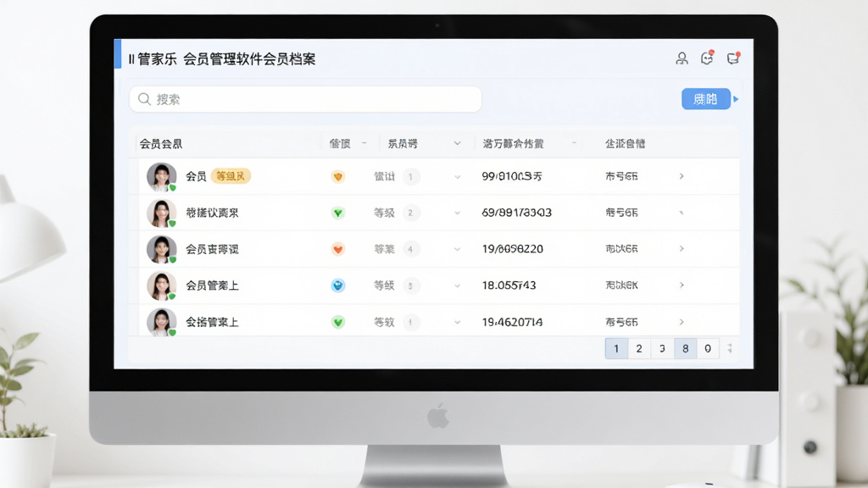868x488 pixels.
Task: Click the number badge 2 in 69/89173303 row
Action: [x=410, y=213]
